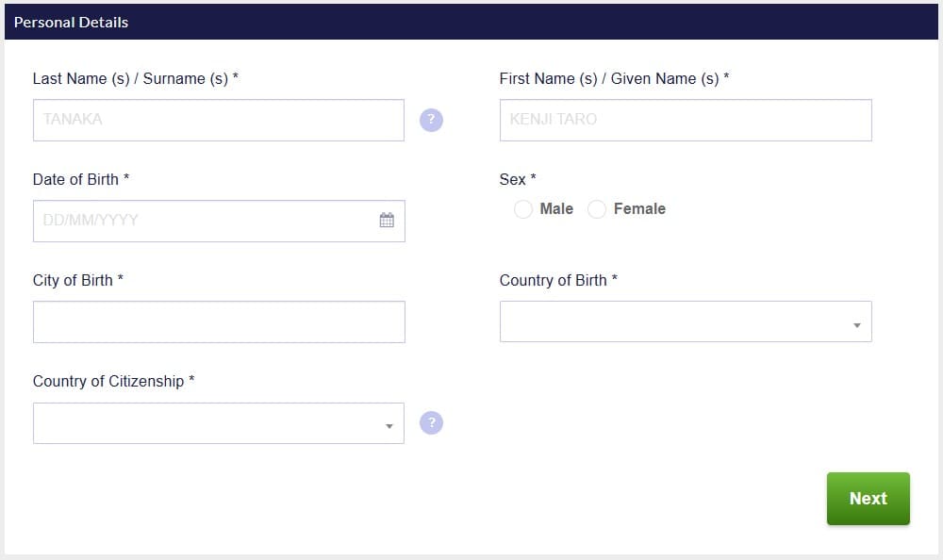This screenshot has width=943, height=560.
Task: Click the "Country of Citizenship" label text
Action: (113, 381)
